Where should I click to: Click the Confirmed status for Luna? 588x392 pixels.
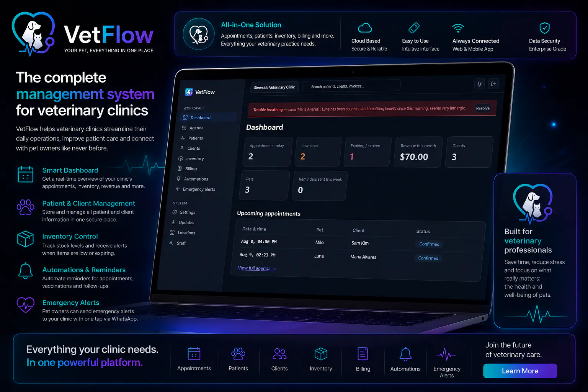coord(428,258)
